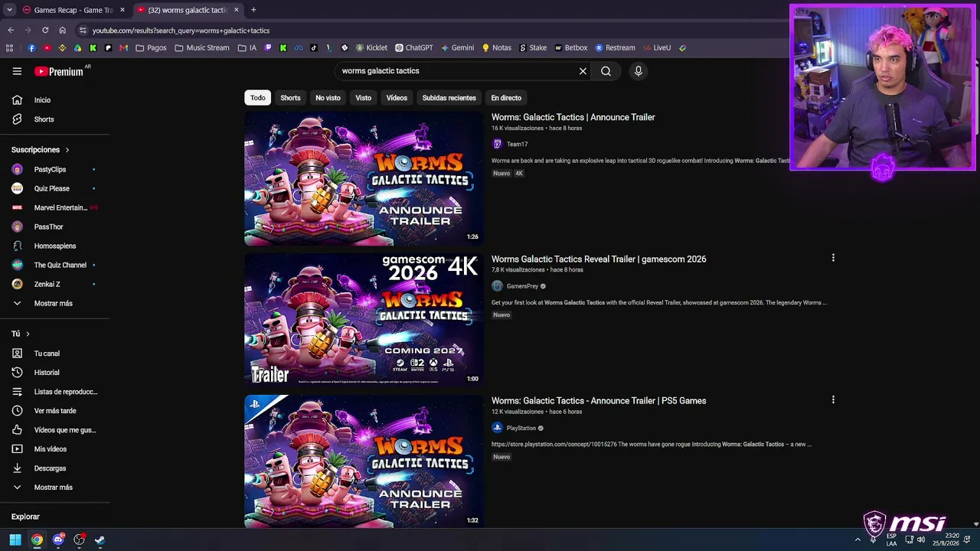980x551 pixels.
Task: Open Worms Galactic Tactics Reveal Trailer title
Action: [x=599, y=259]
